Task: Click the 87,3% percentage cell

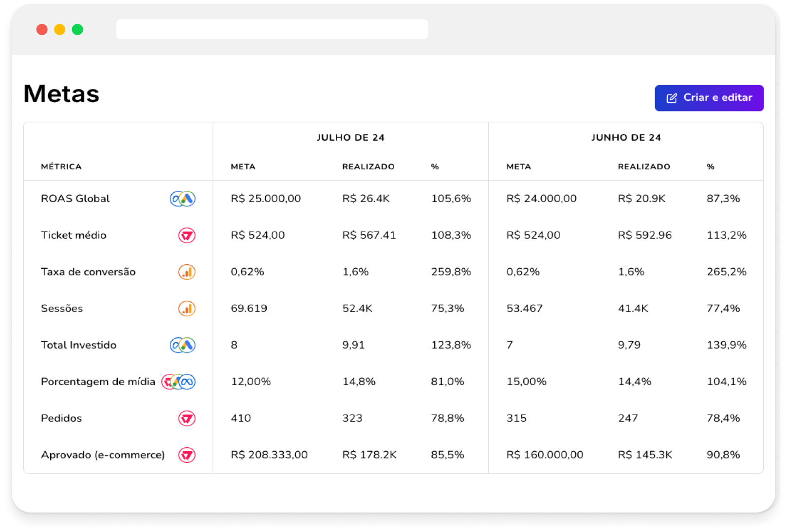Action: tap(723, 199)
